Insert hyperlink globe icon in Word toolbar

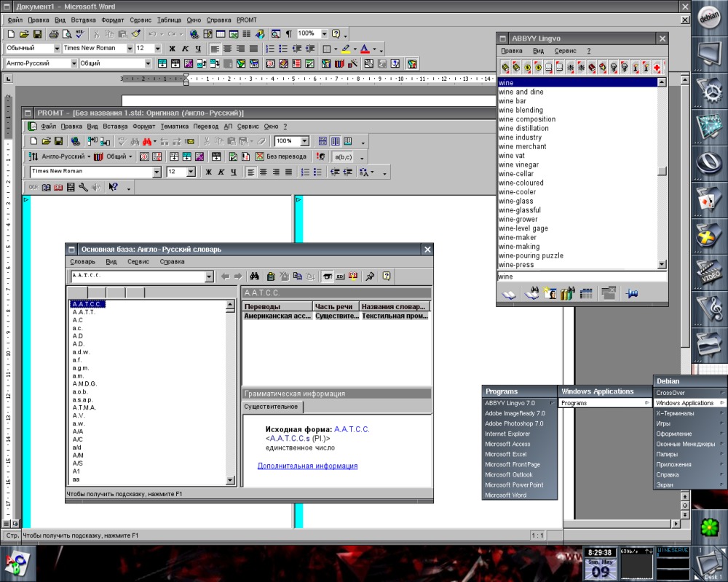click(194, 34)
